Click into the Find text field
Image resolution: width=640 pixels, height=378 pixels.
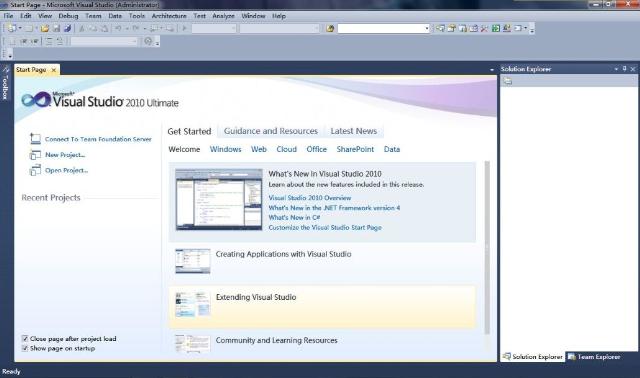pyautogui.click(x=381, y=28)
